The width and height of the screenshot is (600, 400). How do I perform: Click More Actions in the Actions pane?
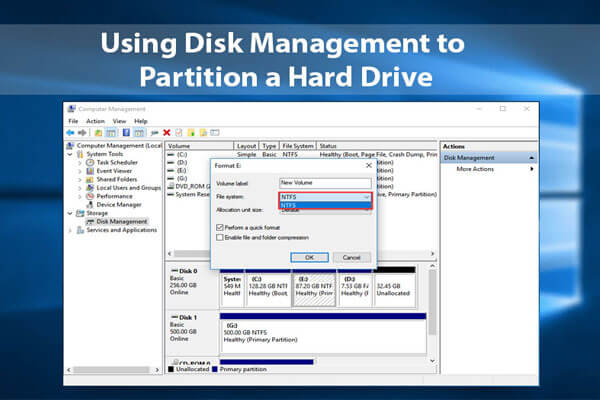475,169
